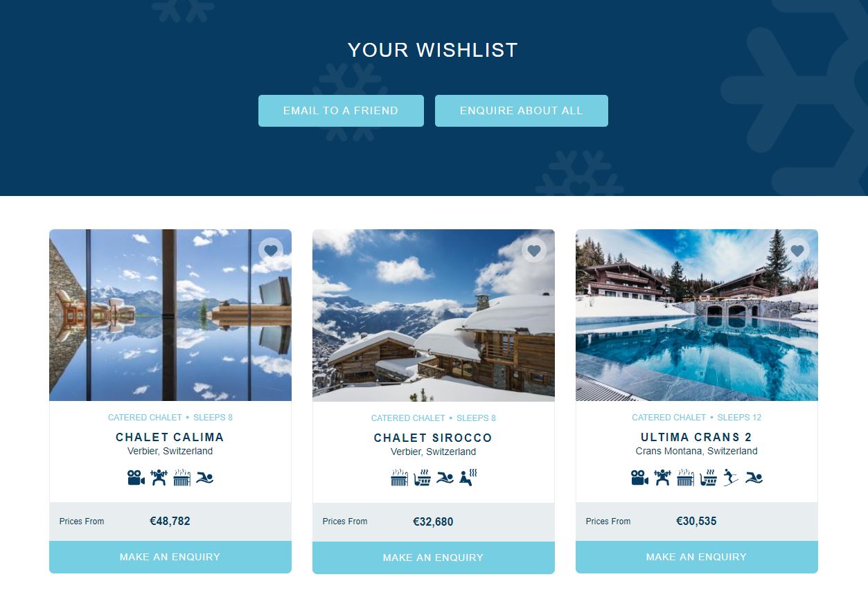This screenshot has width=868, height=606.
Task: Click Email to a Friend button
Action: [341, 111]
